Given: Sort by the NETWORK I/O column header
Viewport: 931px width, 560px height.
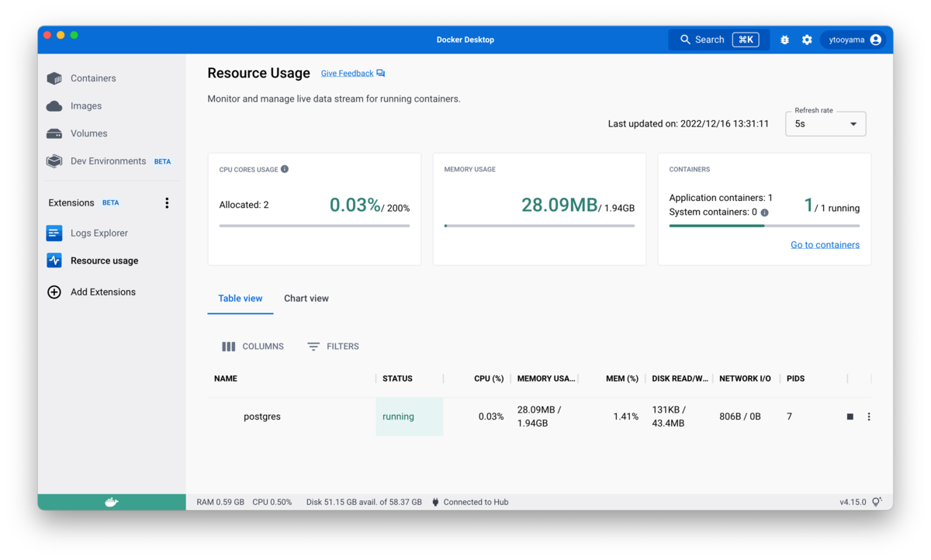Looking at the screenshot, I should click(x=745, y=379).
